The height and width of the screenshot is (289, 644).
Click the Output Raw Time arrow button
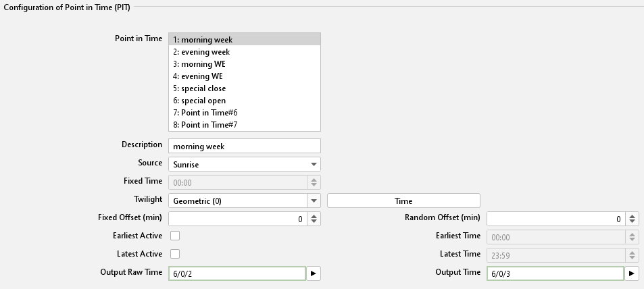point(314,273)
